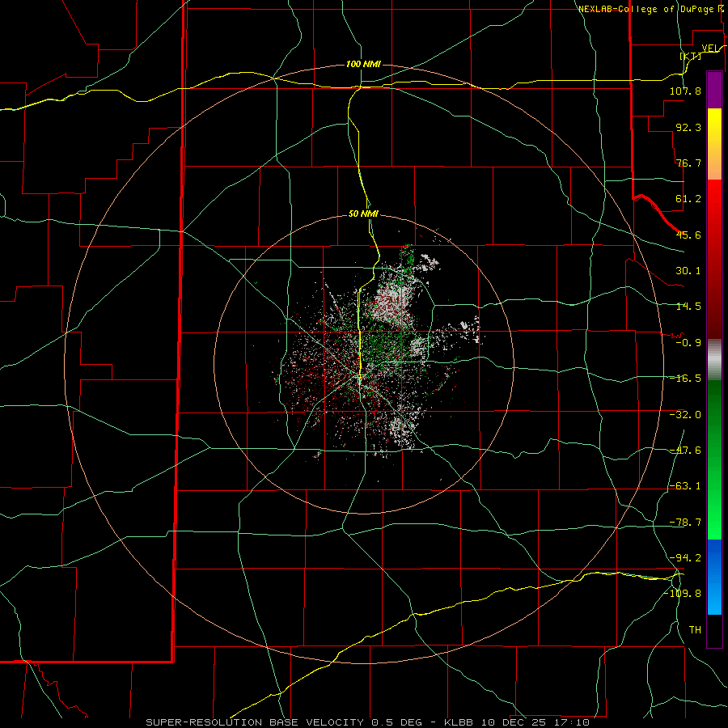Click the 107.8 velocity scale value

click(x=685, y=91)
